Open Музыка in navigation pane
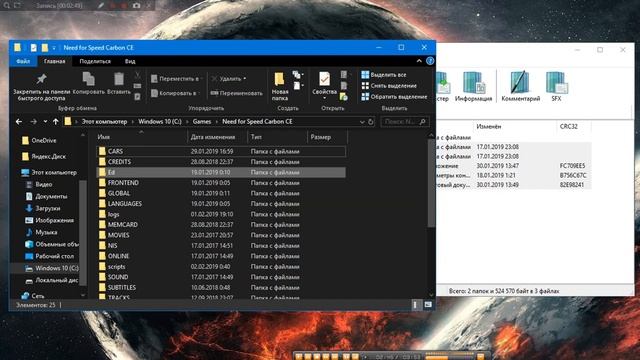 pyautogui.click(x=41, y=232)
